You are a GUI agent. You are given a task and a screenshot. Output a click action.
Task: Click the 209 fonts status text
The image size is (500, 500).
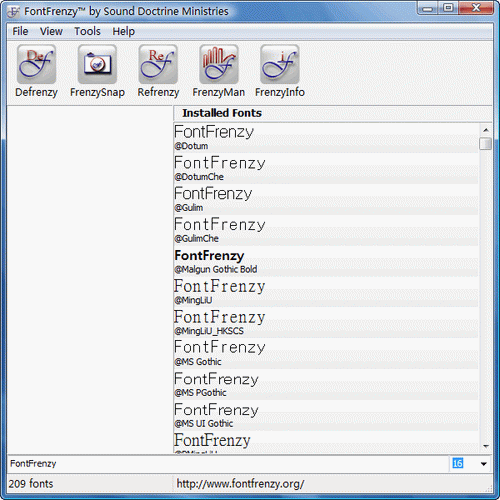[31, 484]
